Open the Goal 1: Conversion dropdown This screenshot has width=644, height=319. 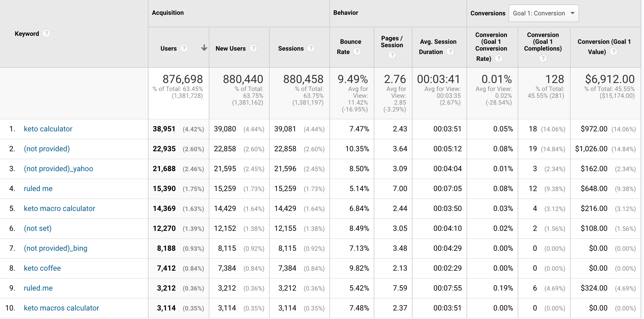[544, 13]
